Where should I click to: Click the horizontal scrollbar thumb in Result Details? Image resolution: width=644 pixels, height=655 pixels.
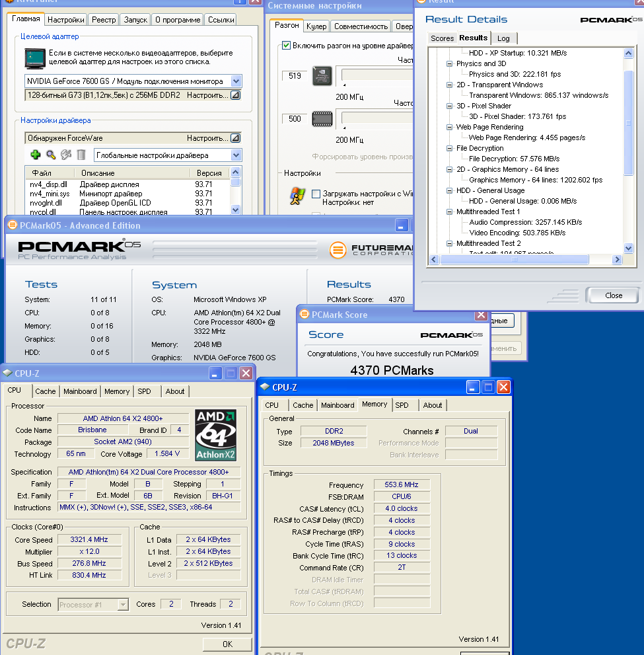point(514,259)
